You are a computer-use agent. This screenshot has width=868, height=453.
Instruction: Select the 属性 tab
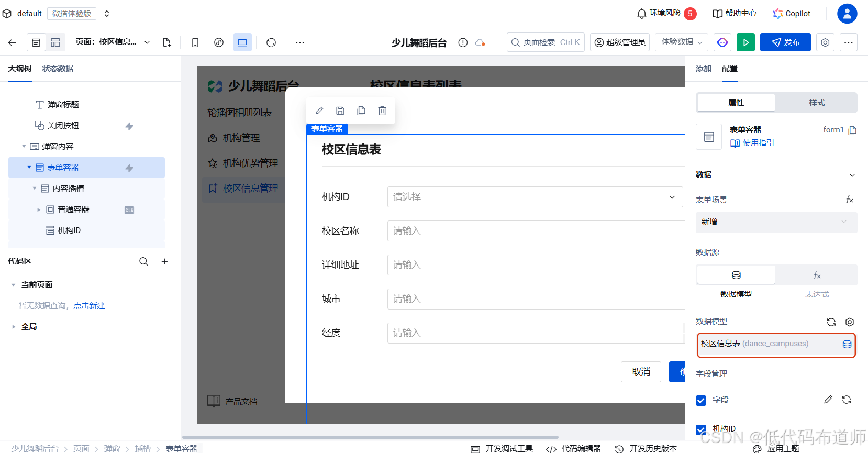click(x=736, y=103)
